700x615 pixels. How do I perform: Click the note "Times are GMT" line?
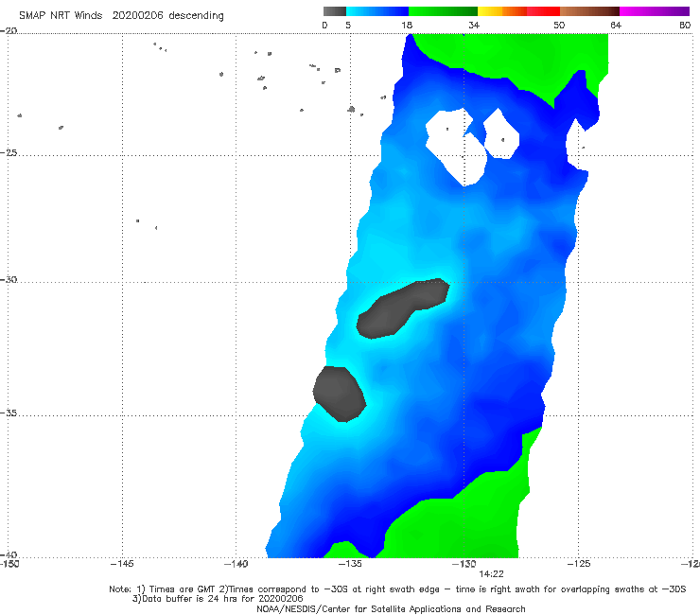[x=397, y=589]
